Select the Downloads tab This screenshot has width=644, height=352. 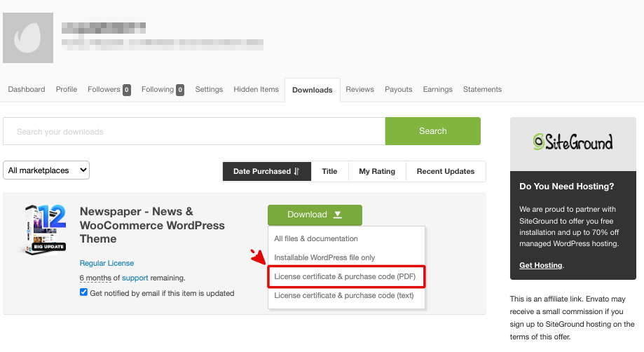[x=313, y=90]
